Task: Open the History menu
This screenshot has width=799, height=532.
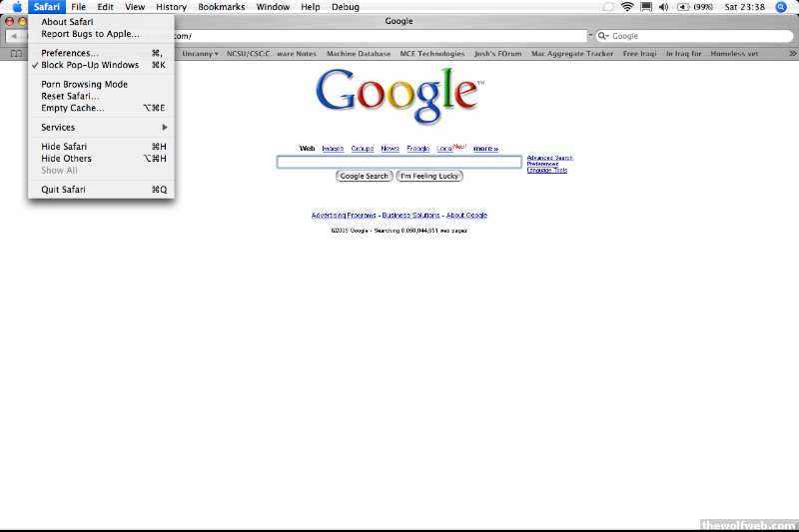Action: [171, 7]
